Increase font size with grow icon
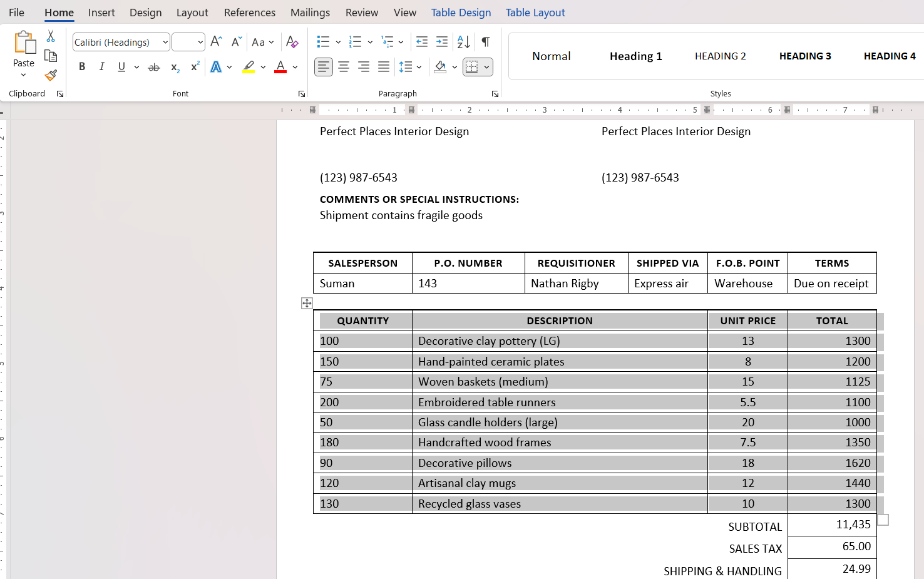 coord(216,42)
